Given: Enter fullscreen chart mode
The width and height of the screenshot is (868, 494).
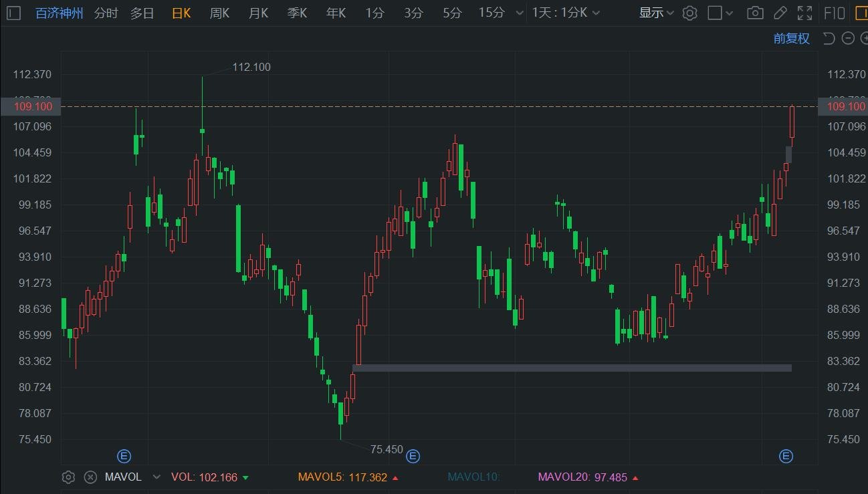Looking at the screenshot, I should click(x=805, y=13).
